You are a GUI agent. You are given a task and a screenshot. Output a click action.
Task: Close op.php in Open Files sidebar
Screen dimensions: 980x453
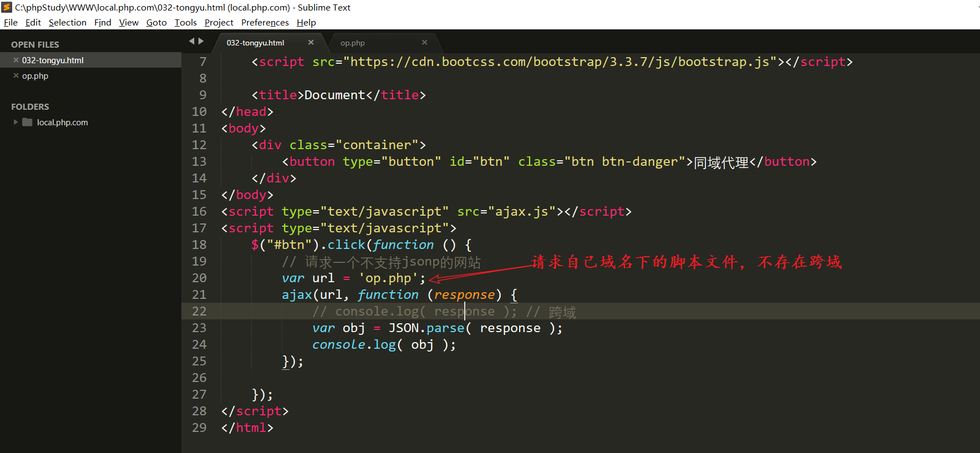point(16,75)
